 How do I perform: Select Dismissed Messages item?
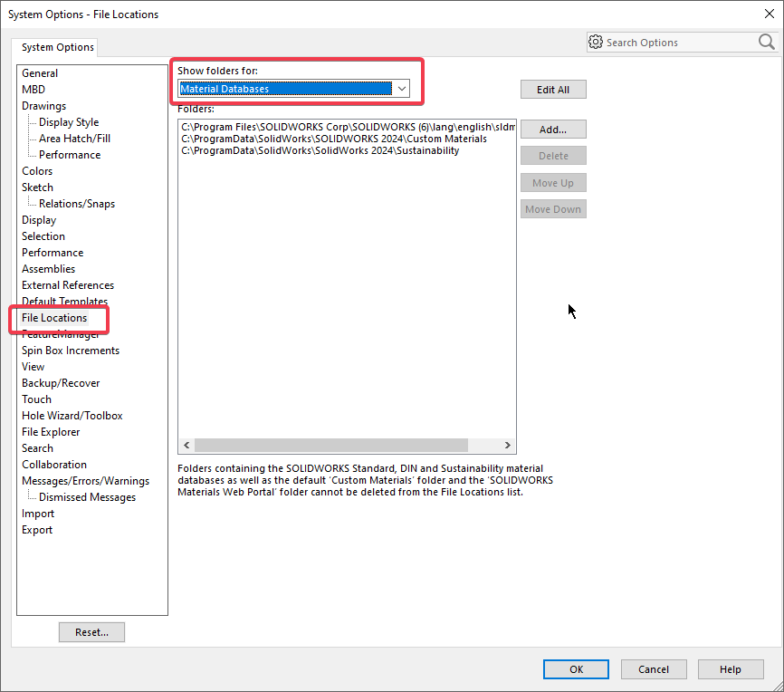point(88,497)
